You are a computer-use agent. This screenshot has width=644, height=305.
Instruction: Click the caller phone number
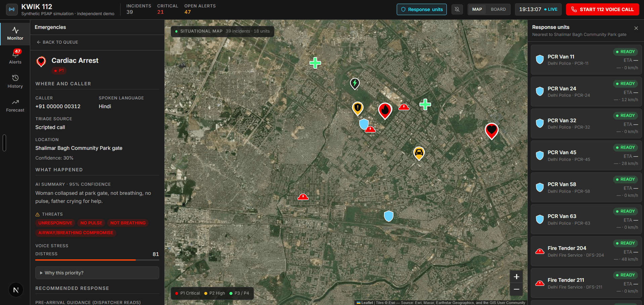(58, 106)
